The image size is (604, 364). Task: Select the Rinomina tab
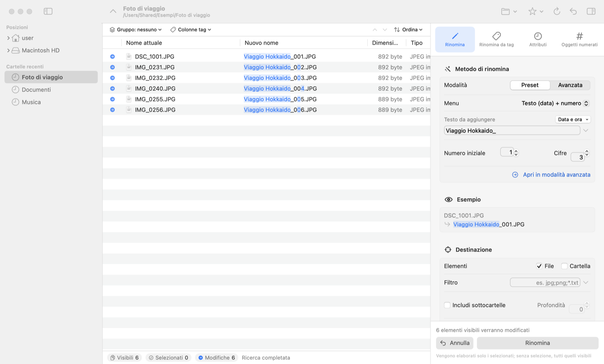(455, 39)
